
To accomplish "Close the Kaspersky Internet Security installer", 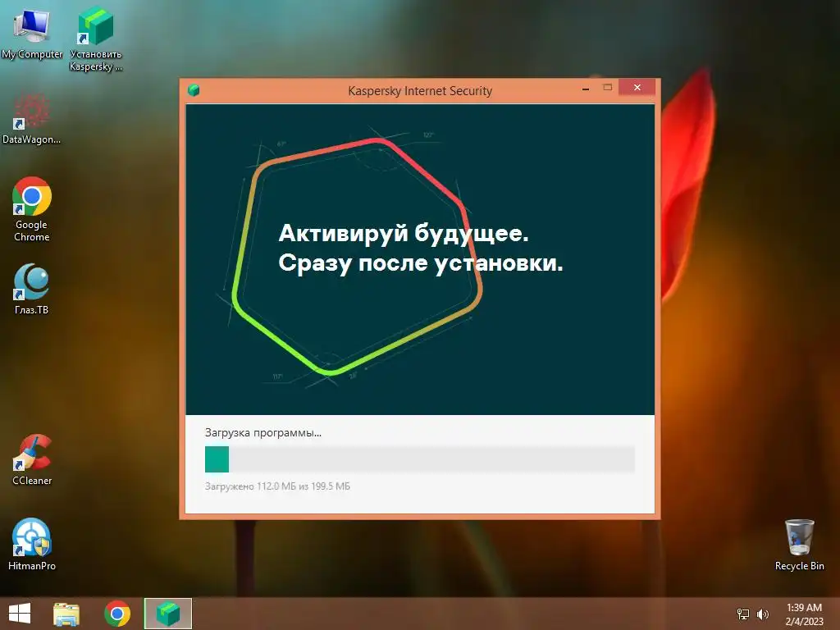I will [637, 87].
